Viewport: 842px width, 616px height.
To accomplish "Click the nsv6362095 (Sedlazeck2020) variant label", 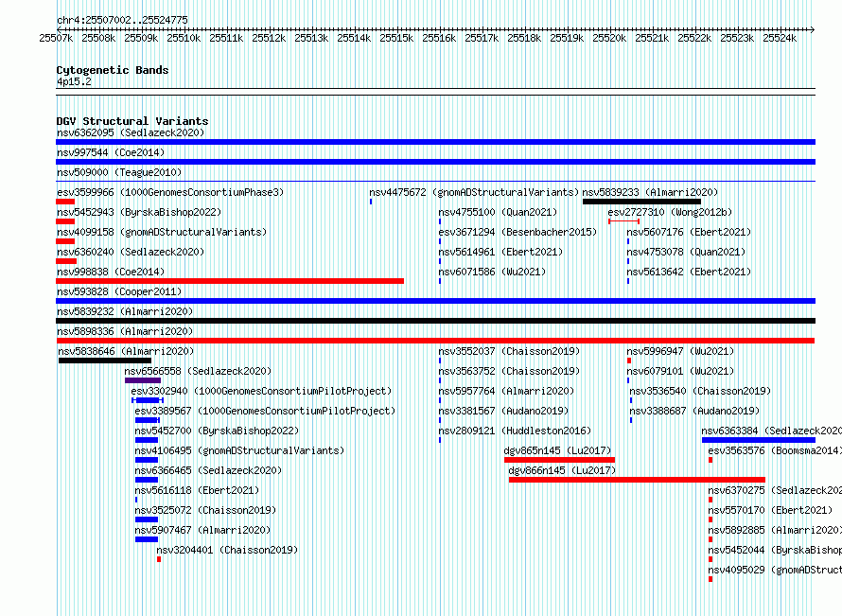I will pyautogui.click(x=131, y=132).
